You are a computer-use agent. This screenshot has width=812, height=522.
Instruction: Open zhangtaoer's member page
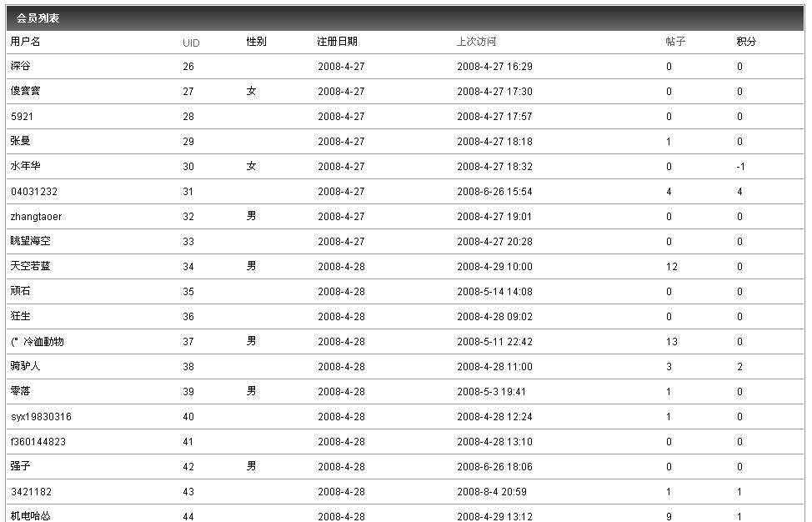[x=36, y=217]
